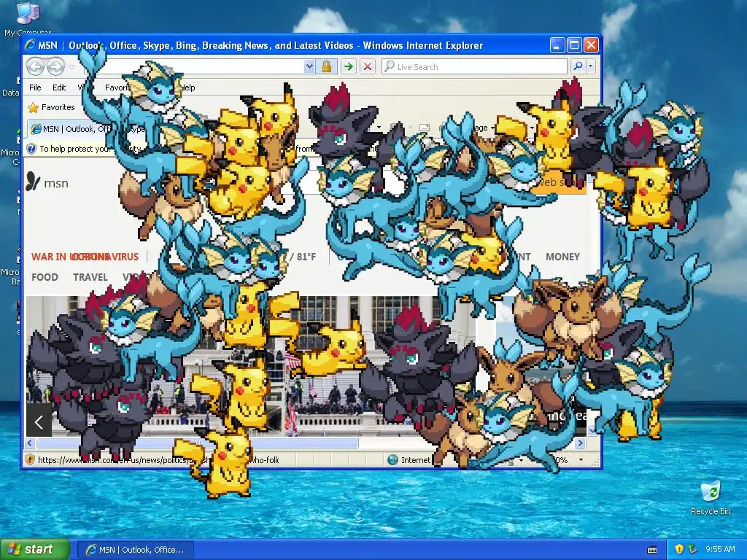Click the keyboard icon in system tray
This screenshot has height=560, width=747.
652,550
